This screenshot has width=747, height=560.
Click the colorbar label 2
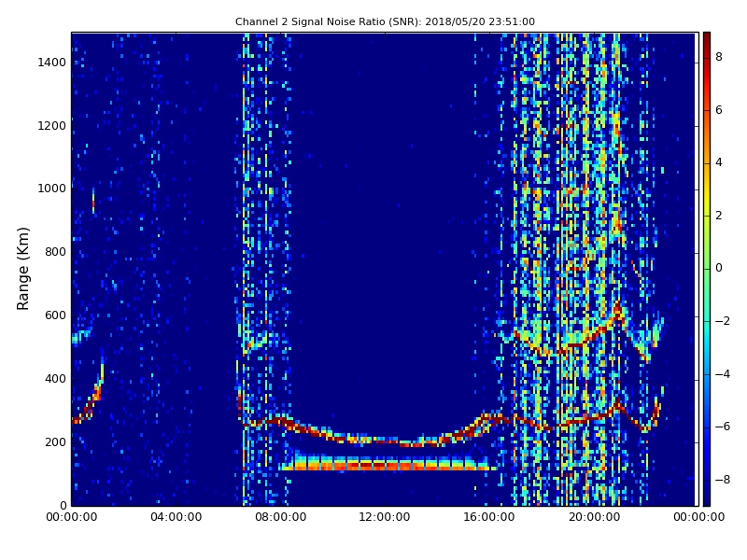coord(719,216)
